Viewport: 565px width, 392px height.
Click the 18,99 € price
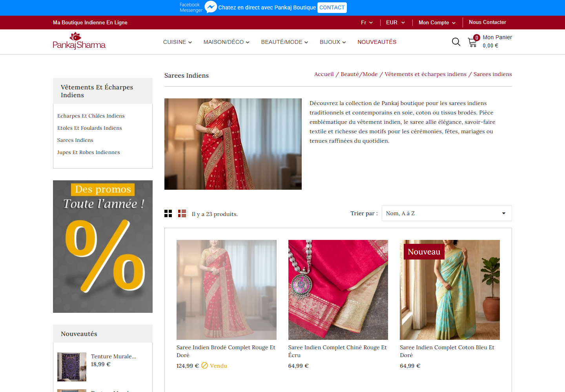101,364
